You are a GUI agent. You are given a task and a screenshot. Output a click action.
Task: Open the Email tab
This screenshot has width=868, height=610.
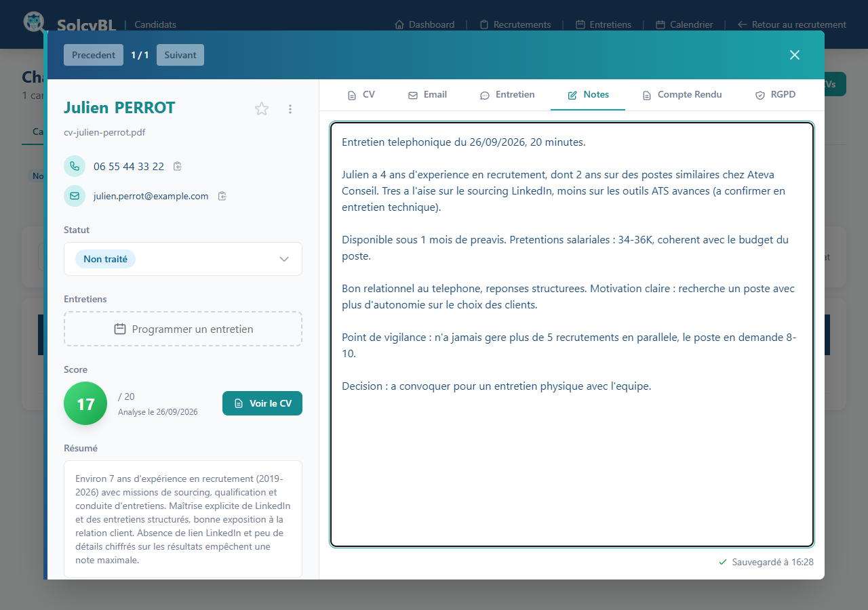[427, 95]
